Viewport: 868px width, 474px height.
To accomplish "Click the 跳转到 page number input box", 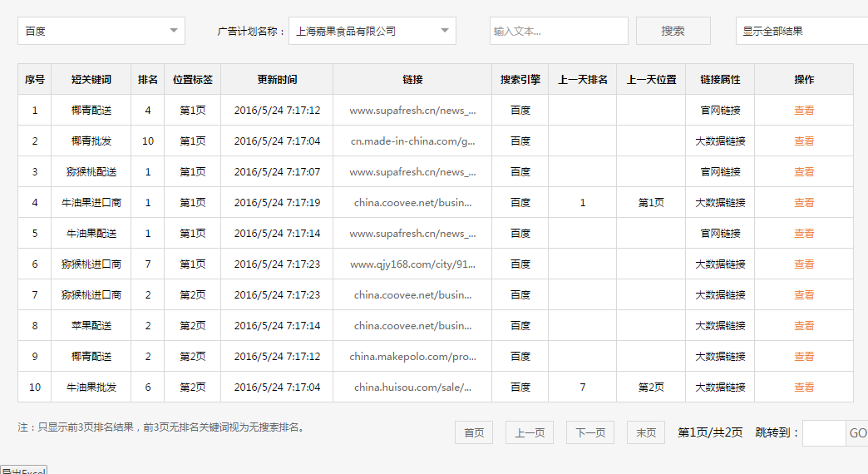I will coord(823,432).
